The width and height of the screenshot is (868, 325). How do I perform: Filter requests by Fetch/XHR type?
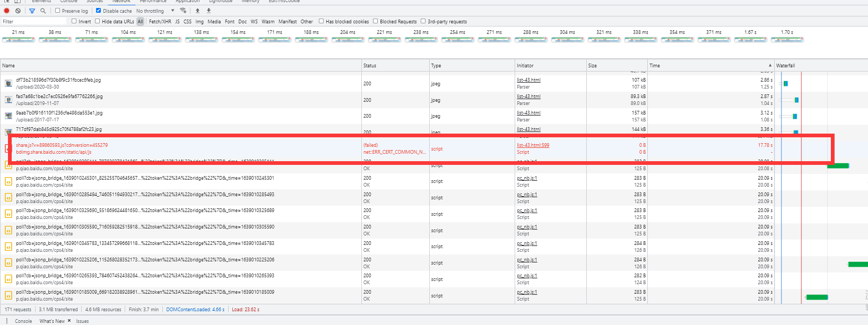pos(160,22)
